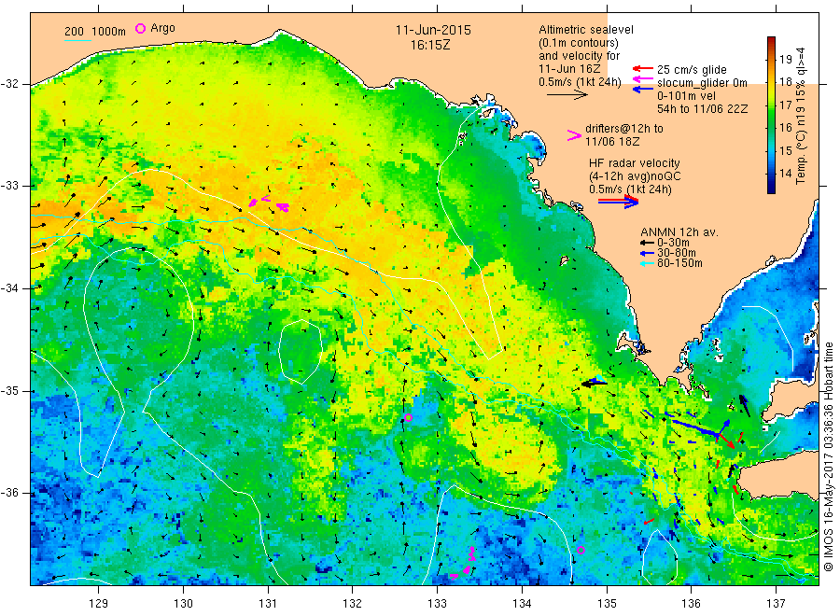
Task: Click the '25 cm/s glide' label
Action: pos(692,70)
